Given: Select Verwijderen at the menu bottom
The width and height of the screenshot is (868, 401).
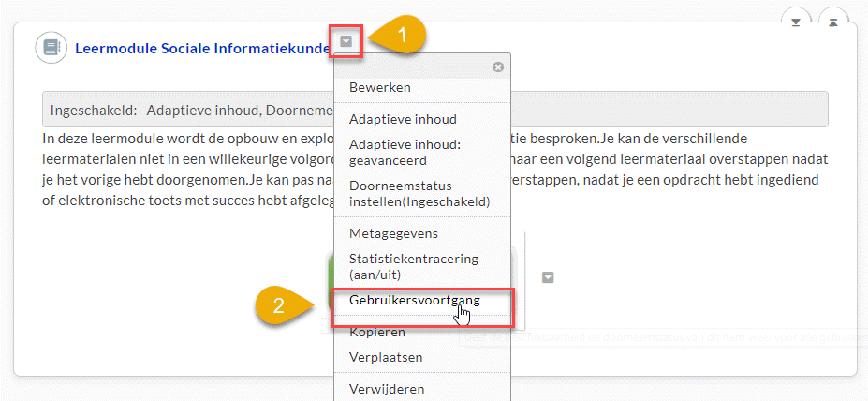Looking at the screenshot, I should pos(386,389).
